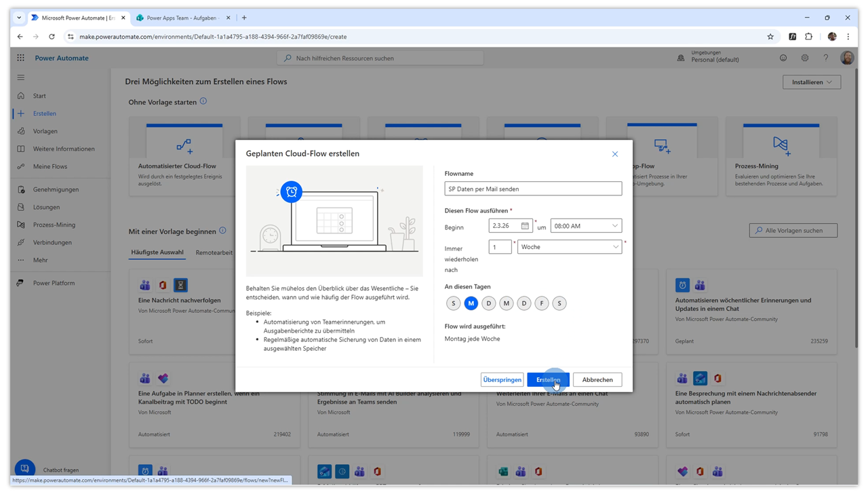Screen dimensions: 868x494
Task: Open the feedback smiley icon
Action: (783, 58)
